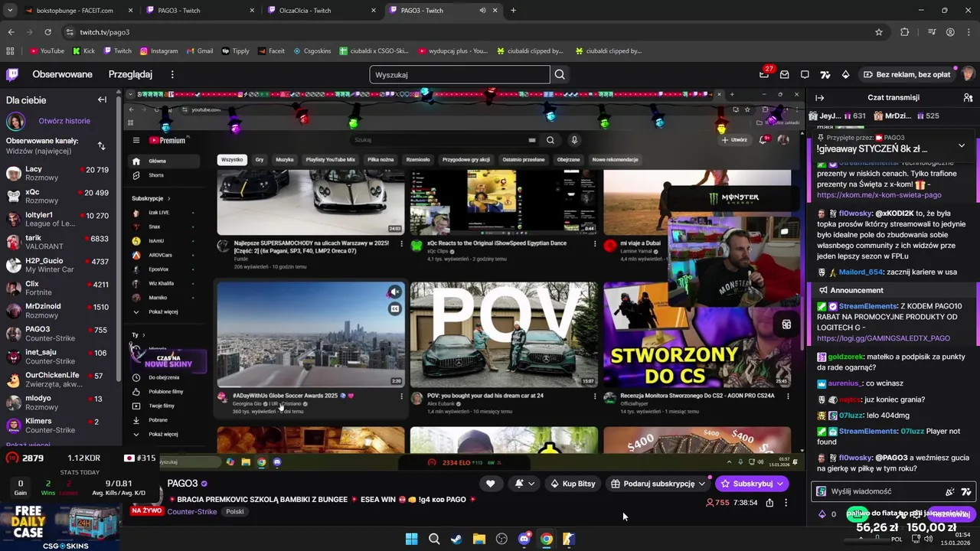Open a new Chrome tab

(513, 11)
